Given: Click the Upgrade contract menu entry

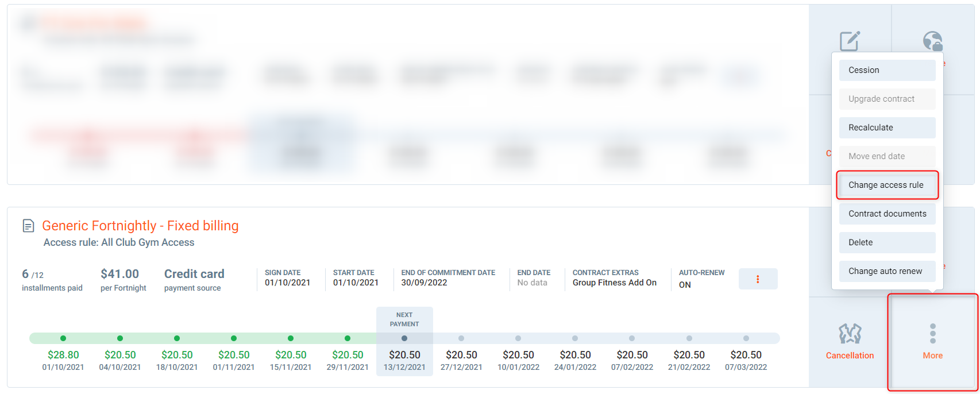Looking at the screenshot, I should point(887,99).
